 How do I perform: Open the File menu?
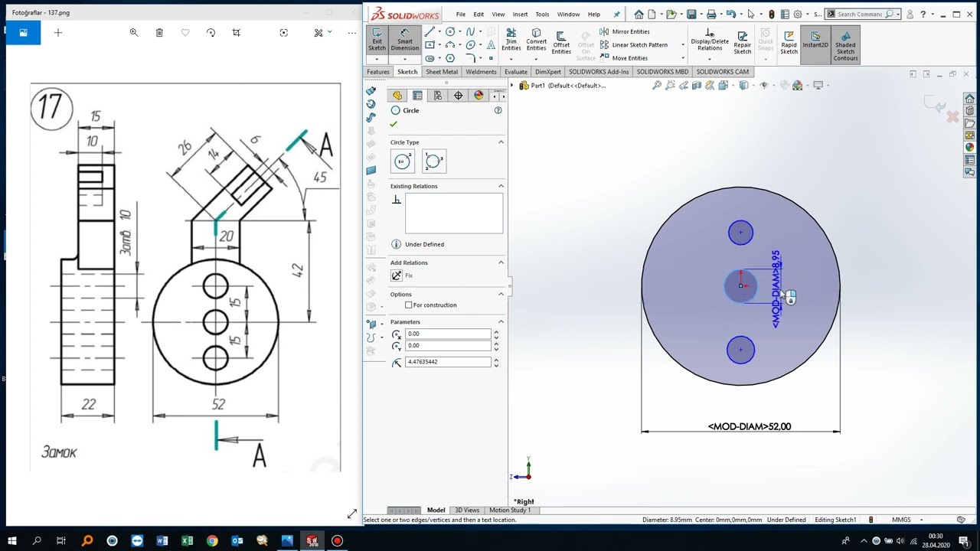point(460,14)
